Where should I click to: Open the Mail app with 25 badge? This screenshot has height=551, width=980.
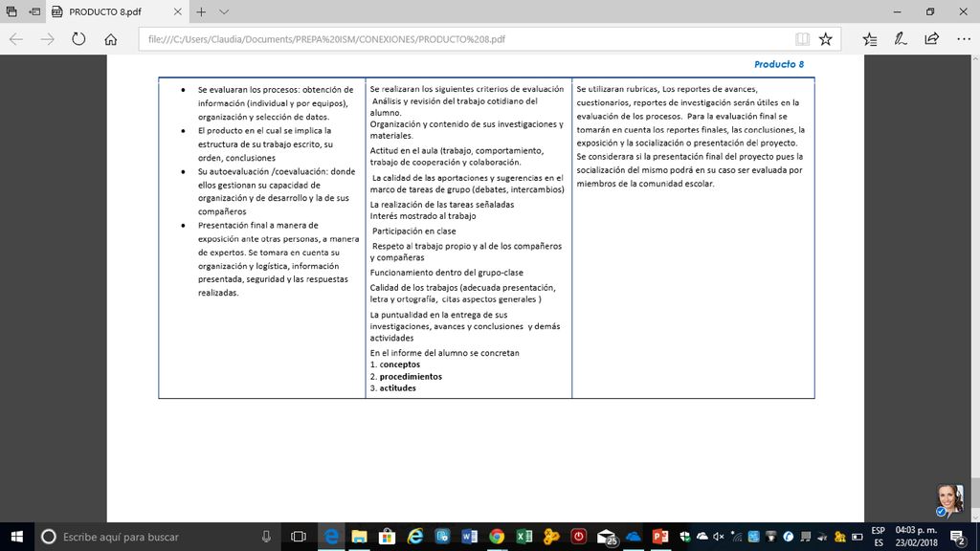pos(606,537)
